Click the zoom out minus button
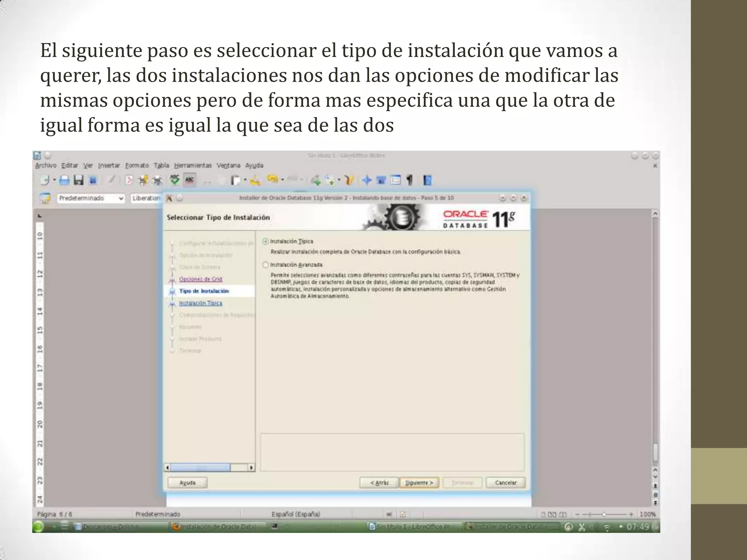Screen dimensions: 747x560 (x=578, y=514)
